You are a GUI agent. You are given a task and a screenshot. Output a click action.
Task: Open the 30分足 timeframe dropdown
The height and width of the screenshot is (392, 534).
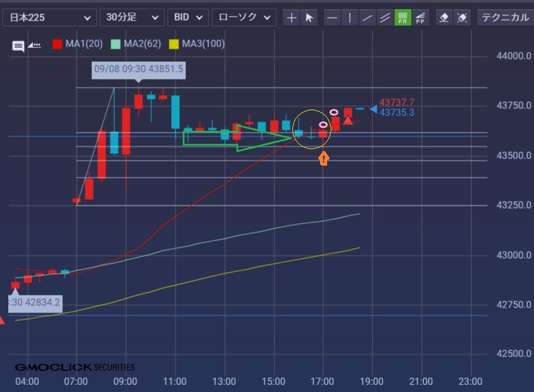pyautogui.click(x=132, y=18)
